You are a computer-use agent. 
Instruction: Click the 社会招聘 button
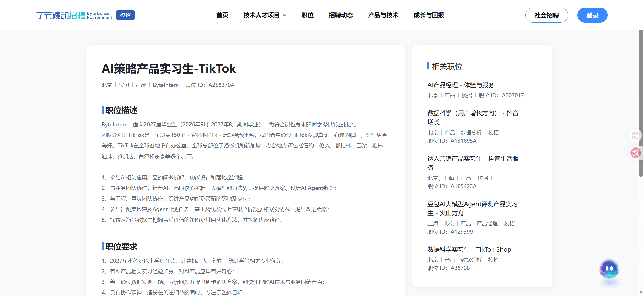pyautogui.click(x=546, y=15)
